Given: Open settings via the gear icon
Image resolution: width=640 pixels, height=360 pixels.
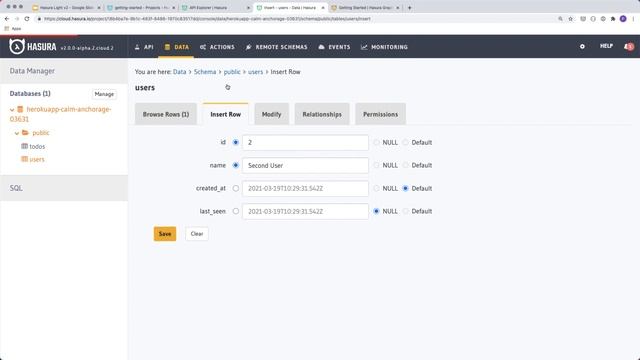Looking at the screenshot, I should coord(582,47).
